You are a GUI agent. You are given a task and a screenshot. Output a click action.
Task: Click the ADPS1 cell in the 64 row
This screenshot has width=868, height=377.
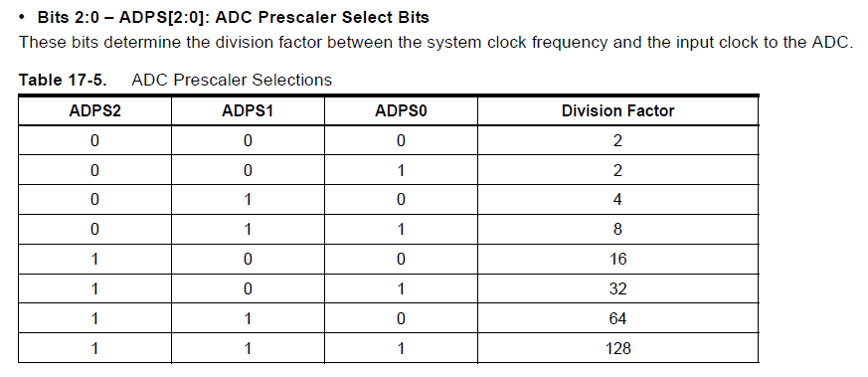pos(248,318)
